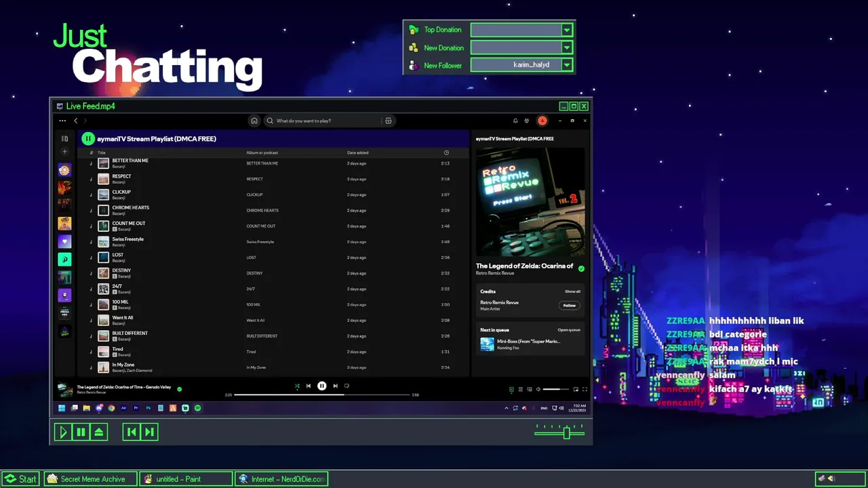Pause playback with Spotify center button
Viewport: 868px width, 488px height.
click(x=322, y=386)
